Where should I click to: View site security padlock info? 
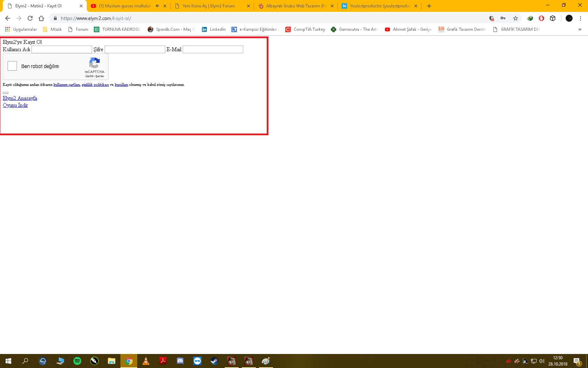click(x=55, y=18)
